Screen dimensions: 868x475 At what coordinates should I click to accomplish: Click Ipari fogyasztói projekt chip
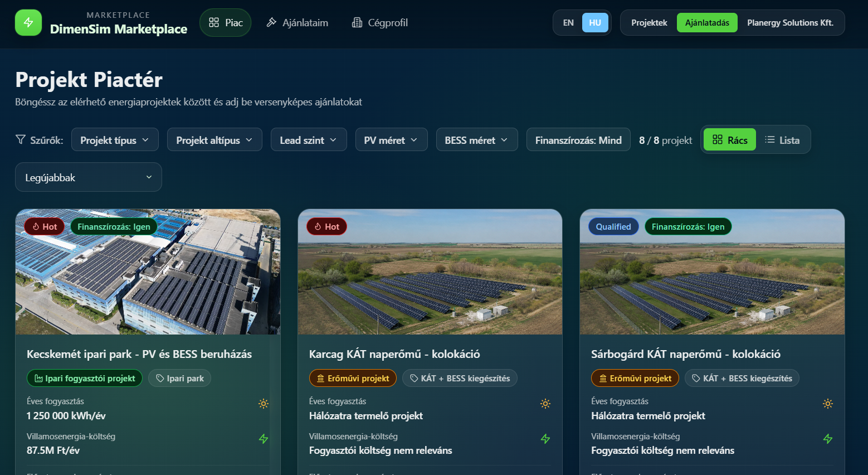[85, 378]
